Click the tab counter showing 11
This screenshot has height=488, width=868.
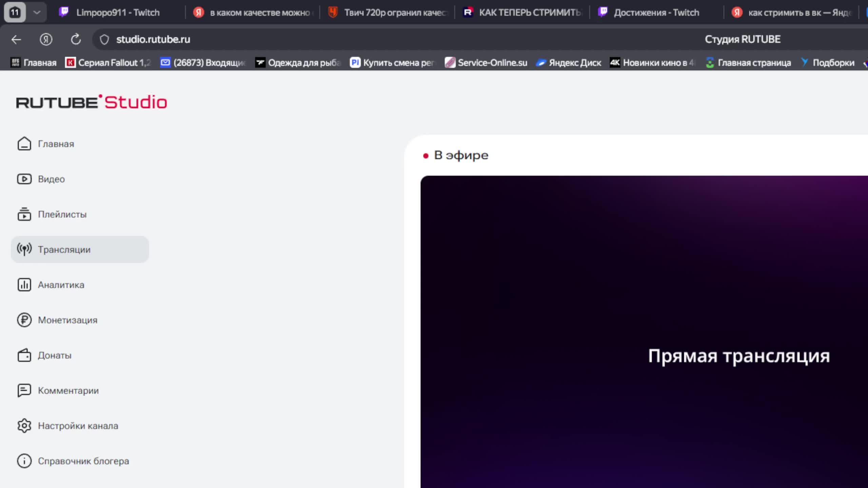pyautogui.click(x=15, y=13)
